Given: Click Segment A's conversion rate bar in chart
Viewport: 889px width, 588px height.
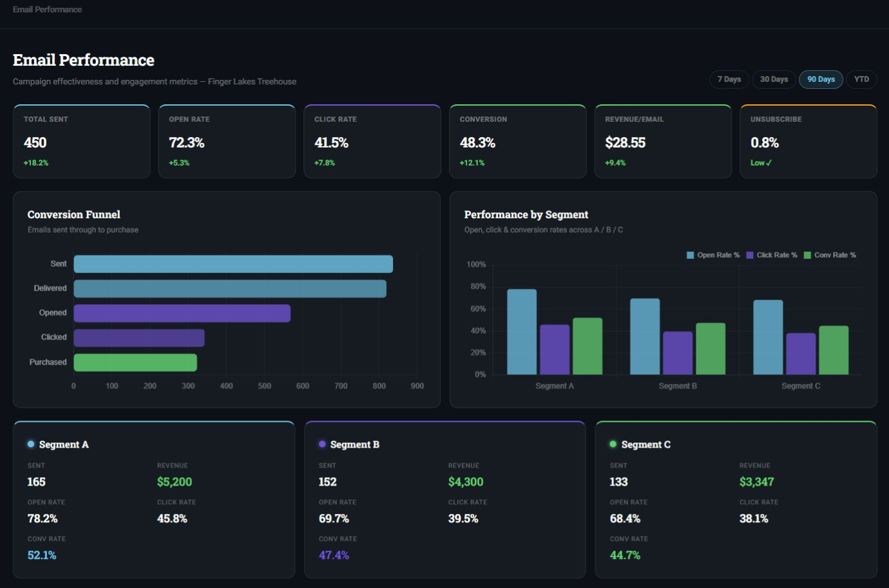Looking at the screenshot, I should (x=588, y=346).
